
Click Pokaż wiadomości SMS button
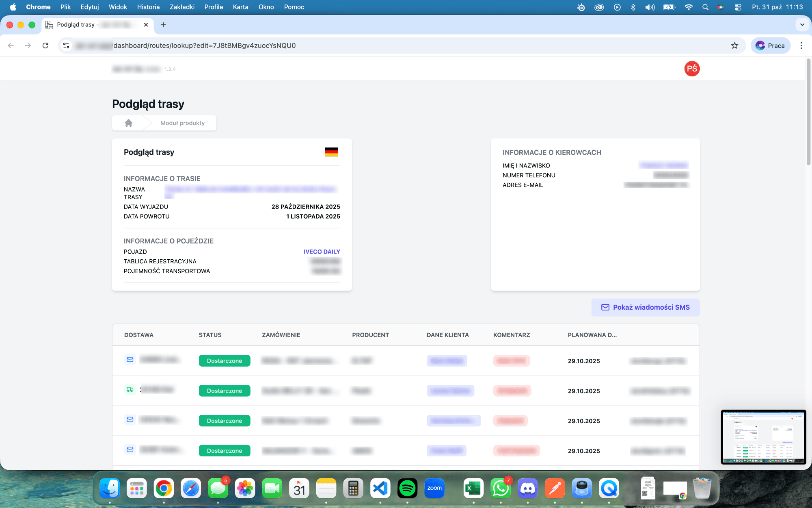coord(646,307)
